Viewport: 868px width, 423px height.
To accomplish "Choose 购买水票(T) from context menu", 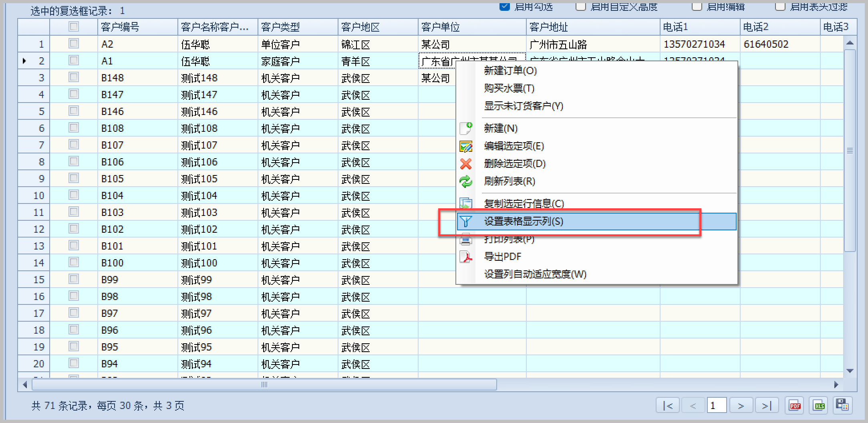I will [596, 89].
